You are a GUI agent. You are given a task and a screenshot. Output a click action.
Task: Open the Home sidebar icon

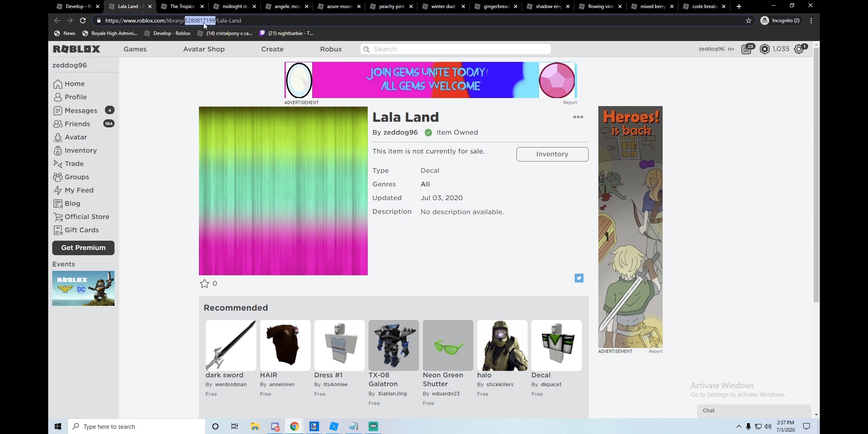click(58, 84)
